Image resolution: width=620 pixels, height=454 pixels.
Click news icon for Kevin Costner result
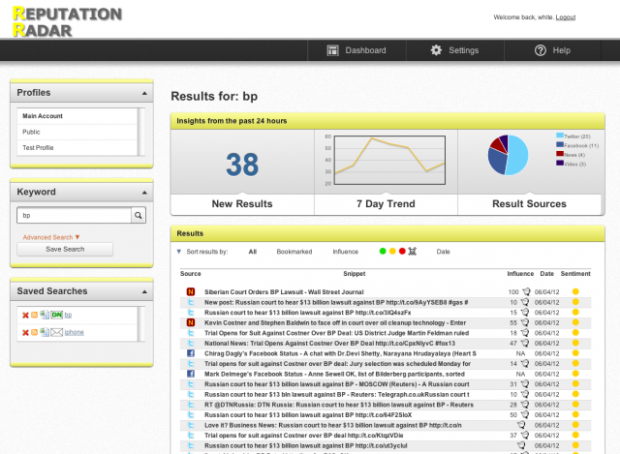coord(191,323)
